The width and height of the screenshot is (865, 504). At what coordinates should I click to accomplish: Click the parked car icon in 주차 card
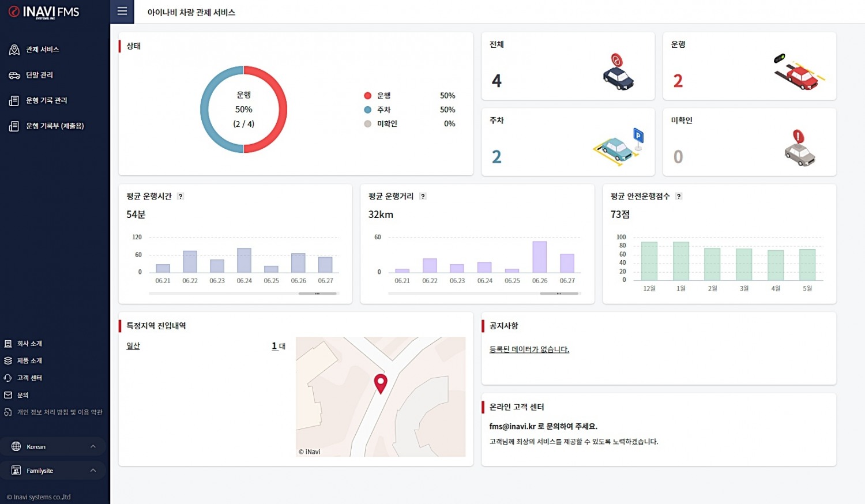[616, 149]
